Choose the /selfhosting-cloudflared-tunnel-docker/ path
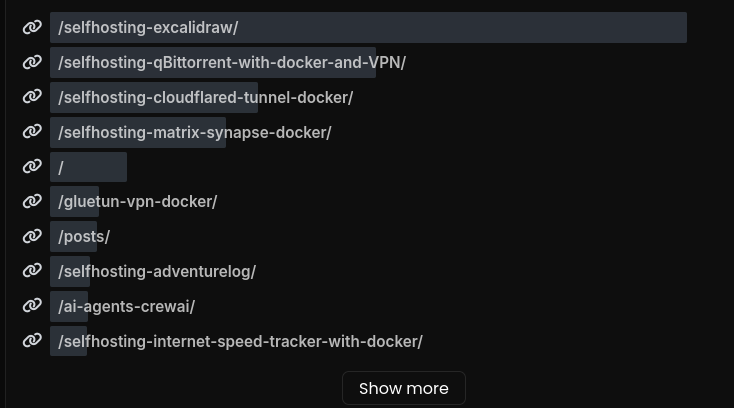Viewport: 734px width, 408px height. (206, 97)
